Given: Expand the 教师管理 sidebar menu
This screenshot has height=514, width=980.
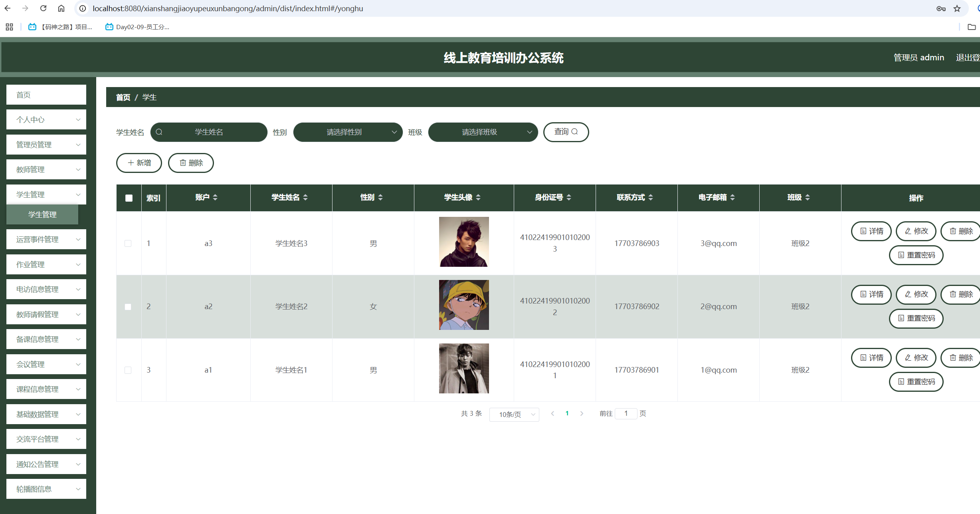Looking at the screenshot, I should pyautogui.click(x=46, y=169).
